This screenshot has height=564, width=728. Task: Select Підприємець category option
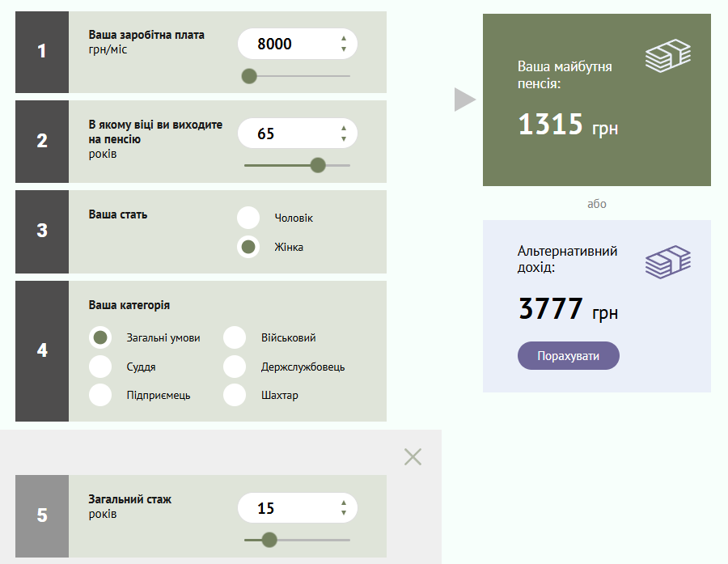[100, 395]
